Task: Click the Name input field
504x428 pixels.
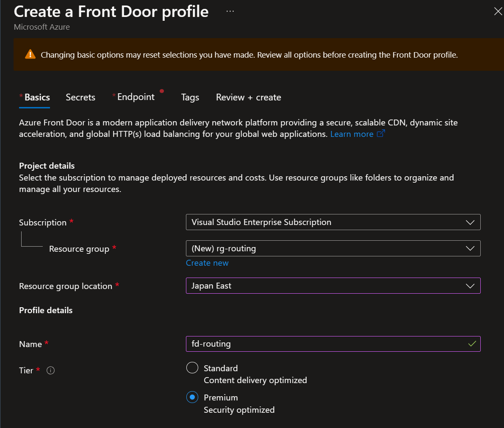Action: (326, 344)
